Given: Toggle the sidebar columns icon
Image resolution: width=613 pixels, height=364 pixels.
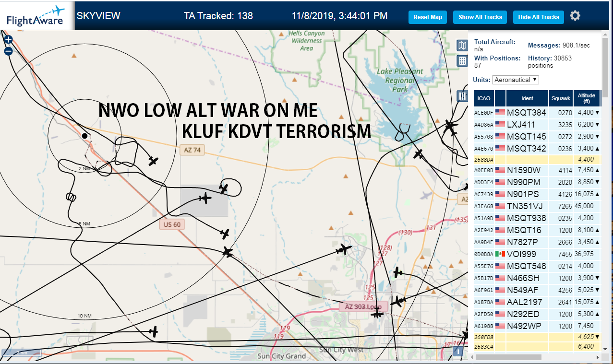Looking at the screenshot, I should (x=462, y=96).
